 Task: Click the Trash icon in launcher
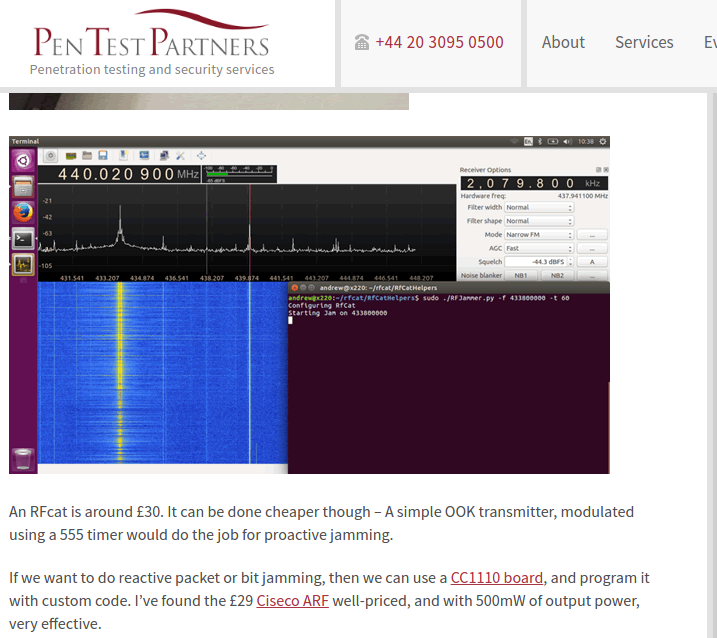click(23, 460)
